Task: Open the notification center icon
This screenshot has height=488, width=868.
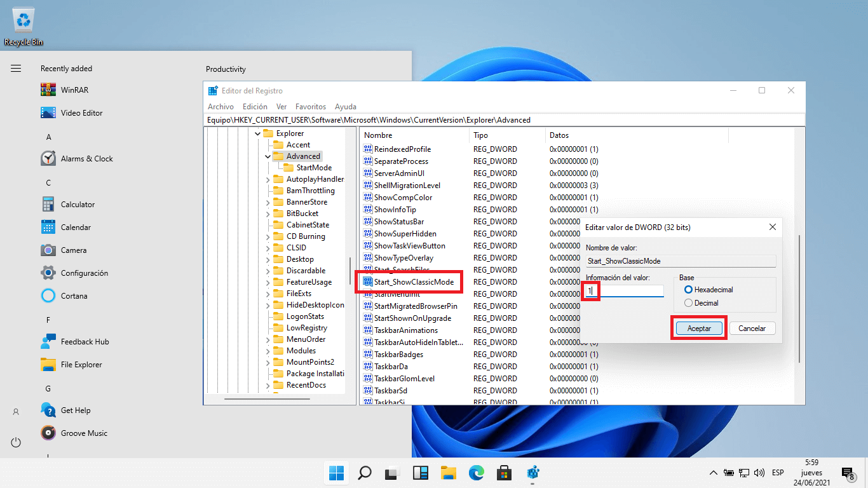Action: (848, 473)
